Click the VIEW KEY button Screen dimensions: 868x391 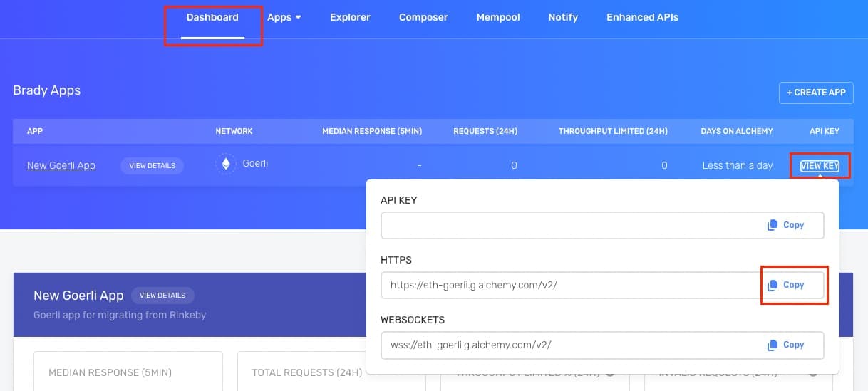coord(820,166)
